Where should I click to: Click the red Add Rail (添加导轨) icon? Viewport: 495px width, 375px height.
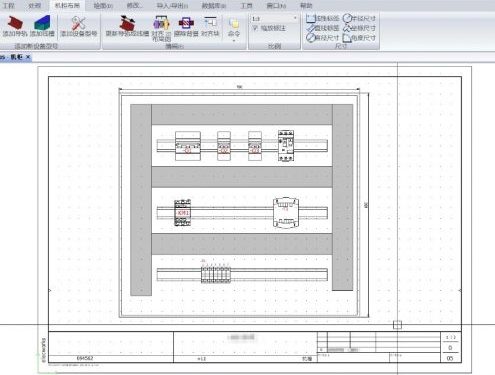pyautogui.click(x=14, y=23)
